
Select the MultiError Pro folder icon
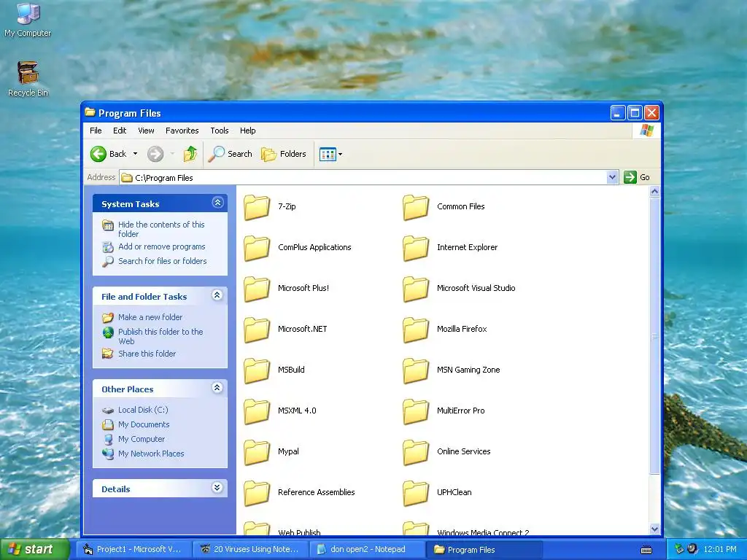[416, 411]
